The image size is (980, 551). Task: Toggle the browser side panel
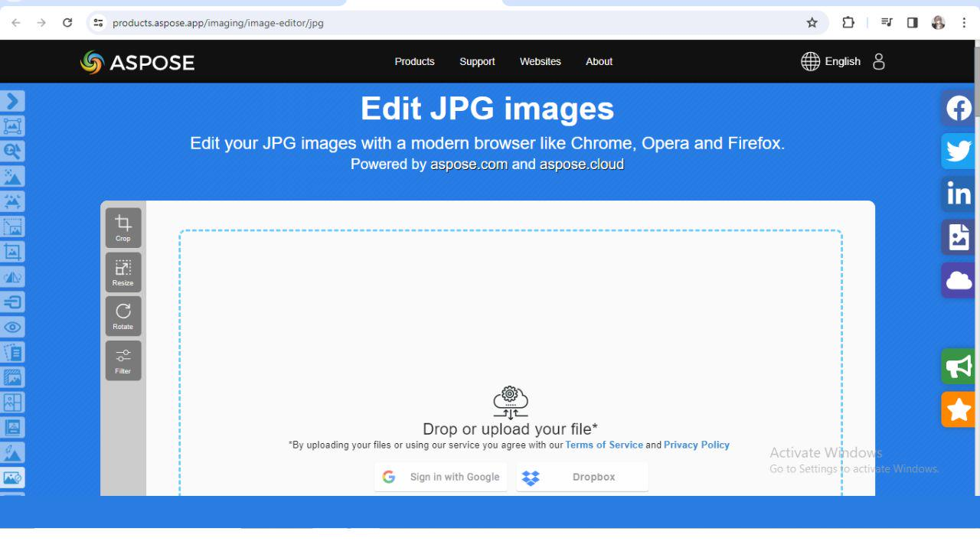(x=913, y=23)
